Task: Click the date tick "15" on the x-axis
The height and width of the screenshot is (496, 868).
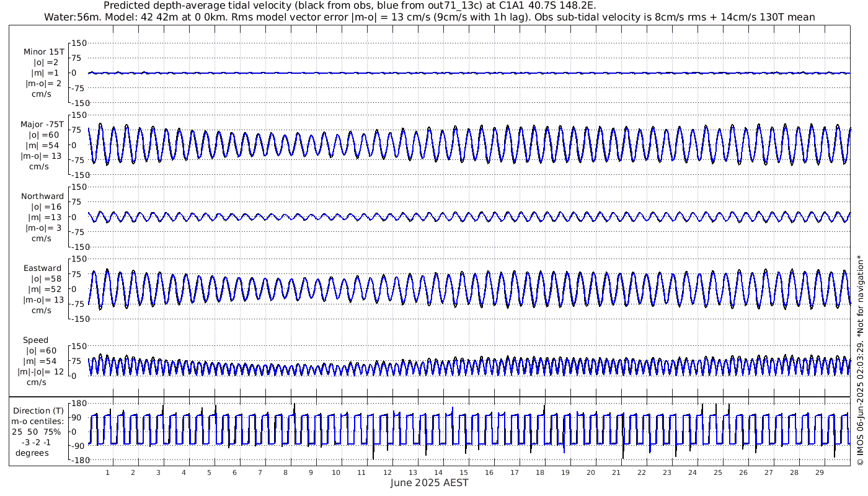Action: 463,472
